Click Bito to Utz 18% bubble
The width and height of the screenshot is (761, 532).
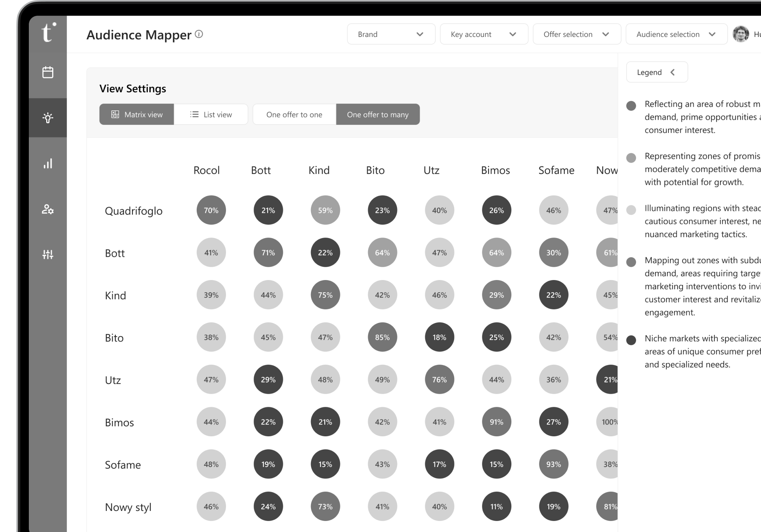439,337
